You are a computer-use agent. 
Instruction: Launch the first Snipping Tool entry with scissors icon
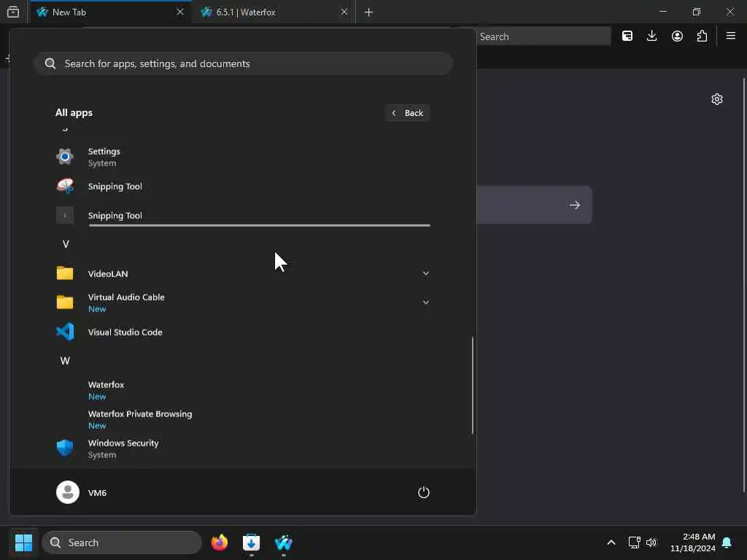[242, 186]
